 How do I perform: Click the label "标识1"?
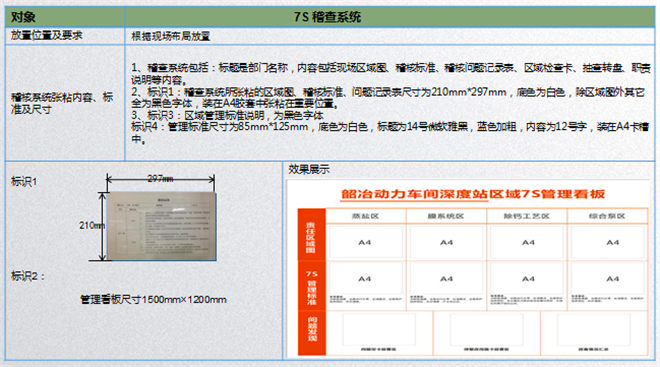point(24,181)
